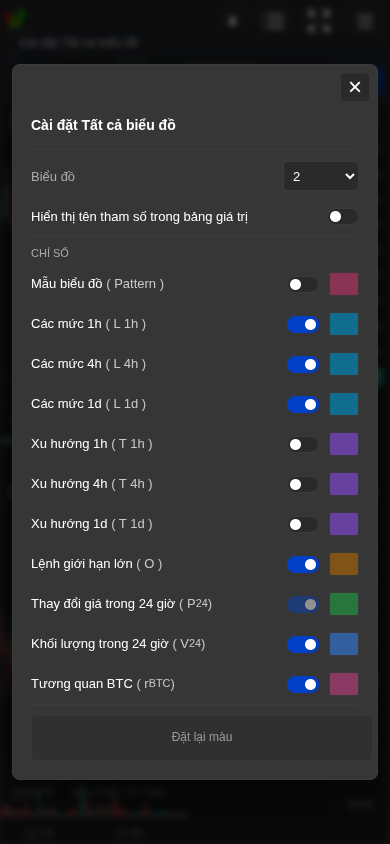Image resolution: width=390 pixels, height=844 pixels.
Task: Open the Pattern color swatch
Action: point(344,284)
